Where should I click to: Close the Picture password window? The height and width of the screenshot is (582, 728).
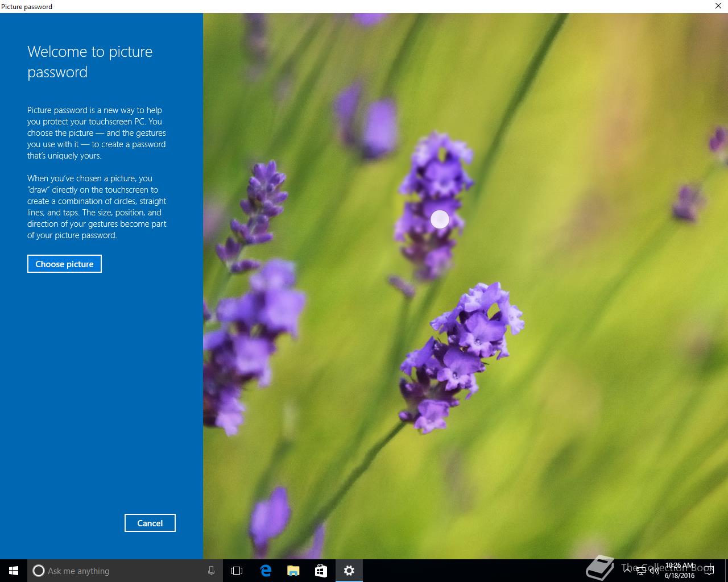718,6
